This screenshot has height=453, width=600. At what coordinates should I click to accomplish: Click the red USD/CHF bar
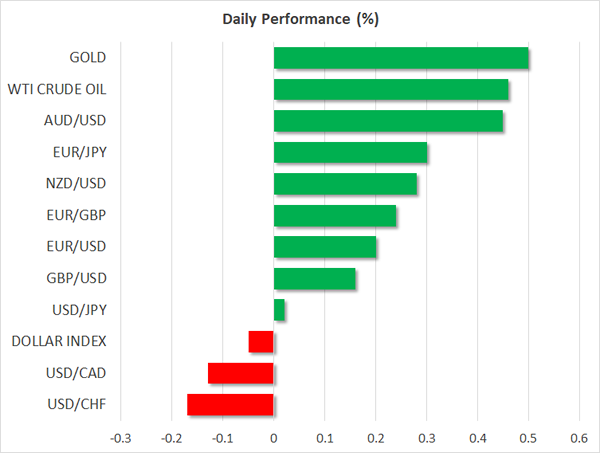230,404
